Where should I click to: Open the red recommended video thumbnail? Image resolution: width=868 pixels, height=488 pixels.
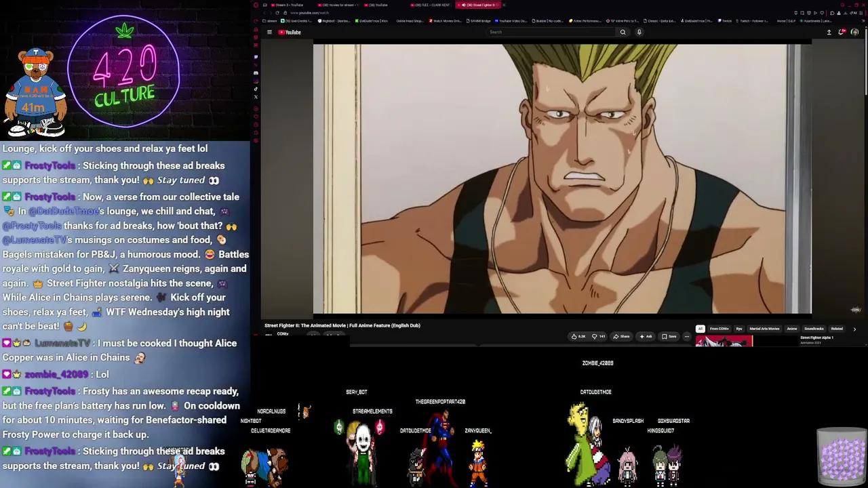724,341
